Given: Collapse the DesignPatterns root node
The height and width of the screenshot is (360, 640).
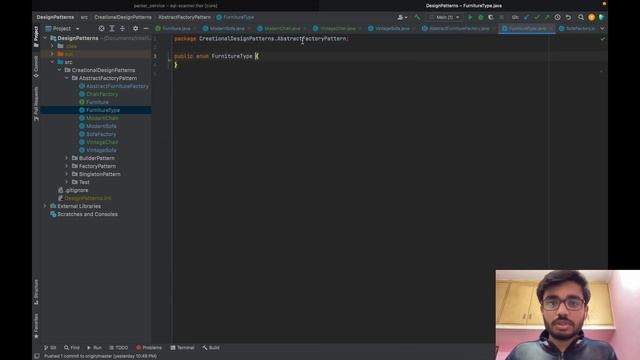Looking at the screenshot, I should click(45, 38).
